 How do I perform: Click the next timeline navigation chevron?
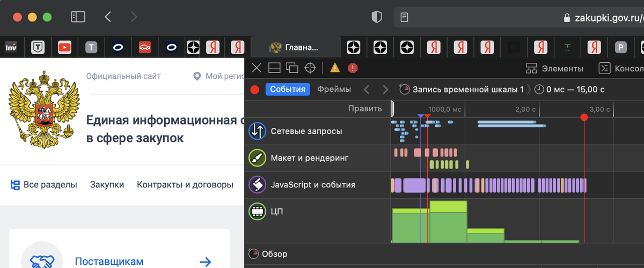tap(385, 89)
